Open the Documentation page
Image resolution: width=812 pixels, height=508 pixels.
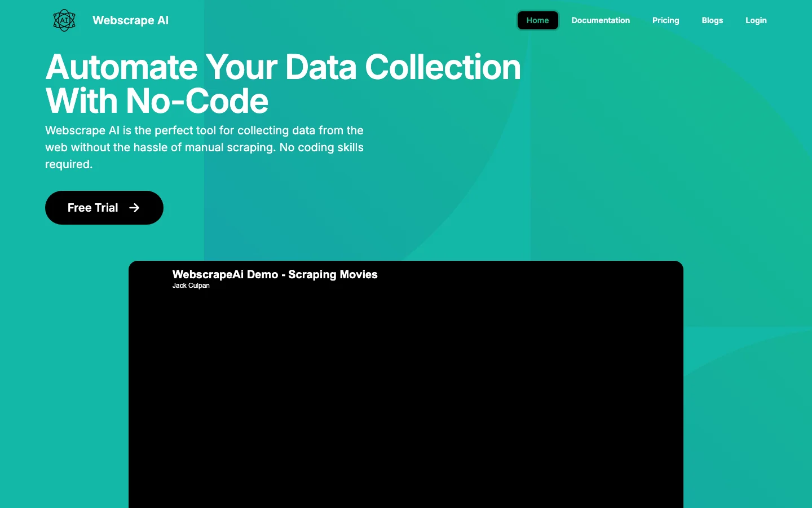[601, 20]
